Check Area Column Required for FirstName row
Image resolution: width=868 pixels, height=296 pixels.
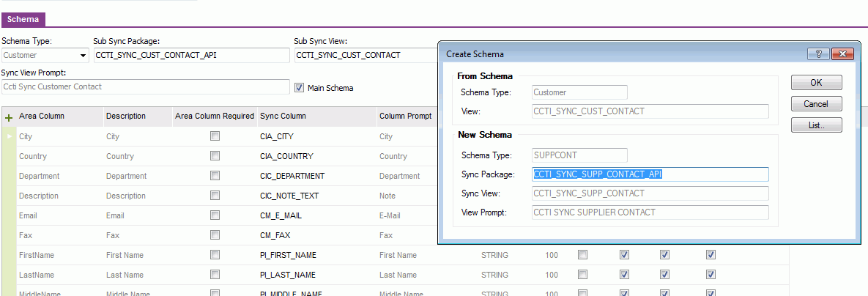click(215, 255)
